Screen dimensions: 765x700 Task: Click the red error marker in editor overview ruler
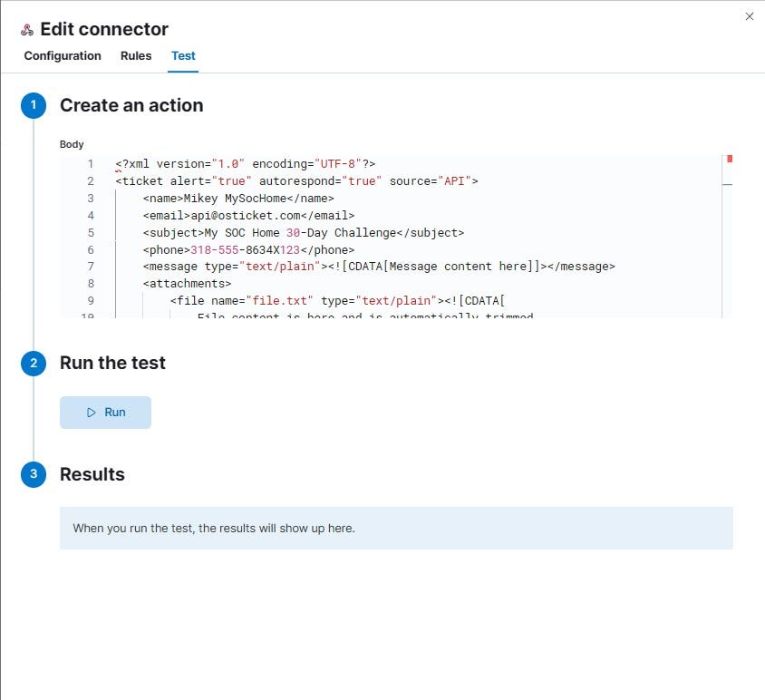tap(730, 159)
